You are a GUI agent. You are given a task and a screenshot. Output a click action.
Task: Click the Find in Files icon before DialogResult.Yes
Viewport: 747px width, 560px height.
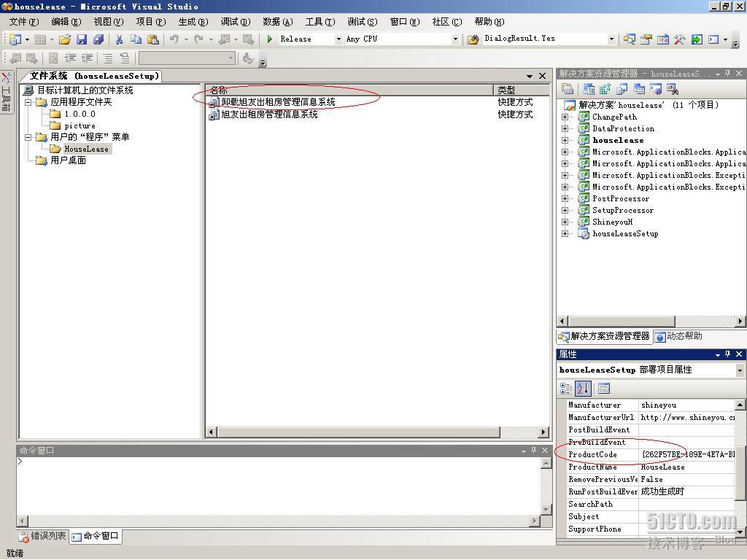point(473,39)
